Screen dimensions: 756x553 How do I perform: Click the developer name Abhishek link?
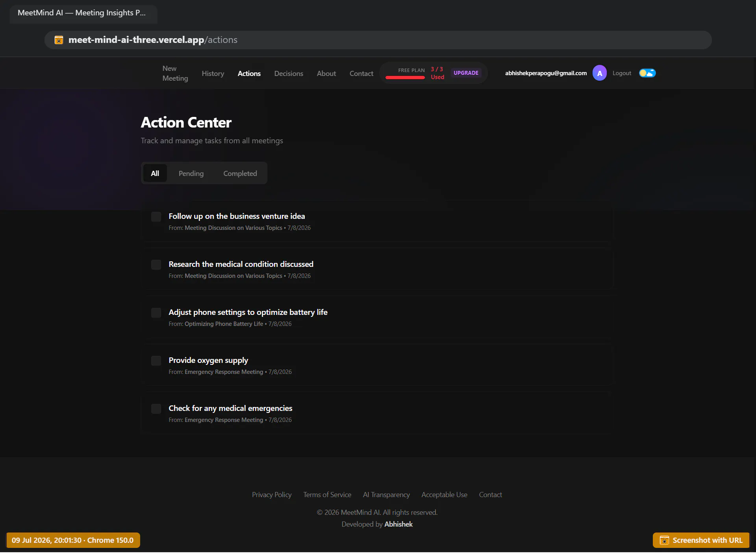pos(398,524)
